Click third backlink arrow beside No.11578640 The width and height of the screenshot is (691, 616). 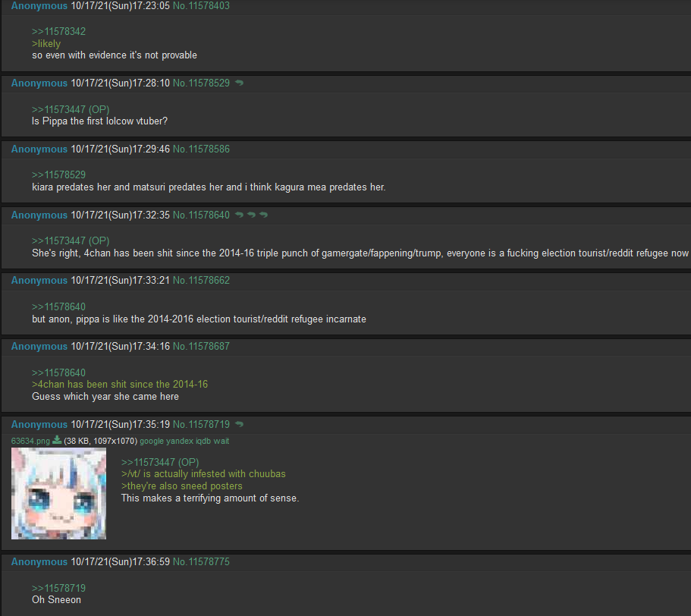click(x=263, y=215)
